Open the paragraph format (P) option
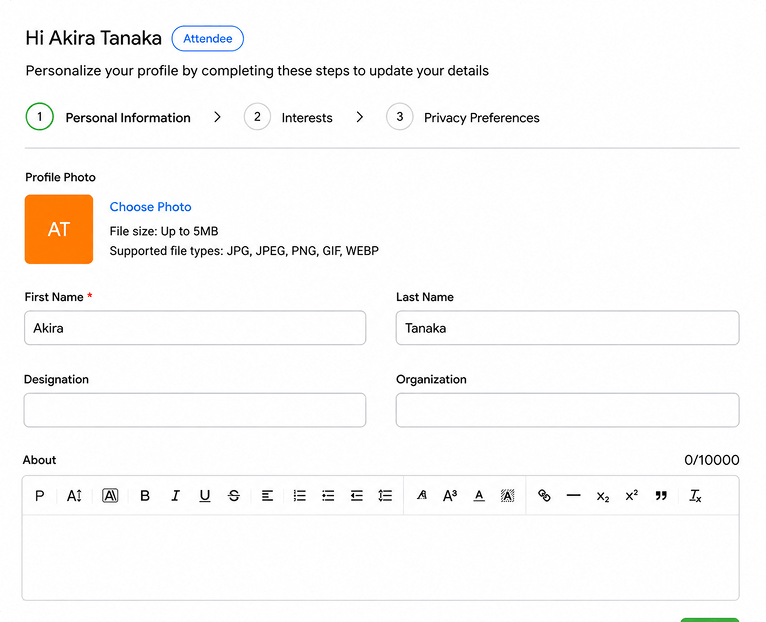The image size is (766, 622). pos(40,496)
